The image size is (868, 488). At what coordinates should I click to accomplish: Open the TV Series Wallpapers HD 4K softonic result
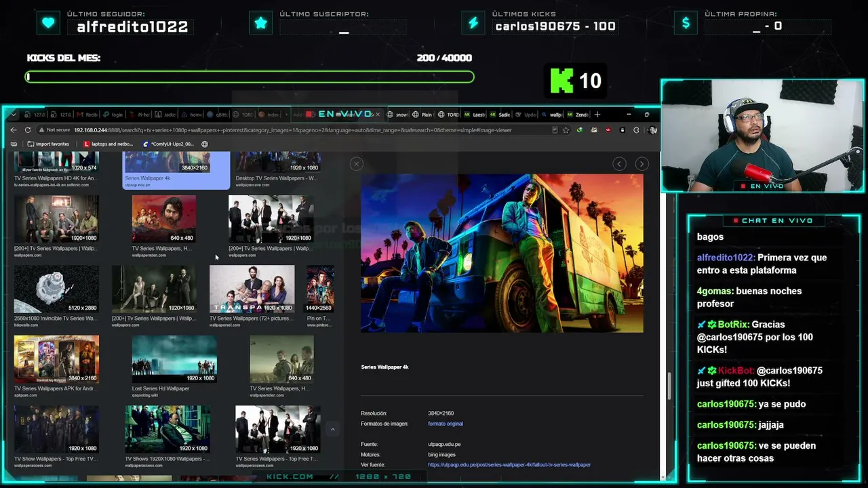tap(56, 169)
